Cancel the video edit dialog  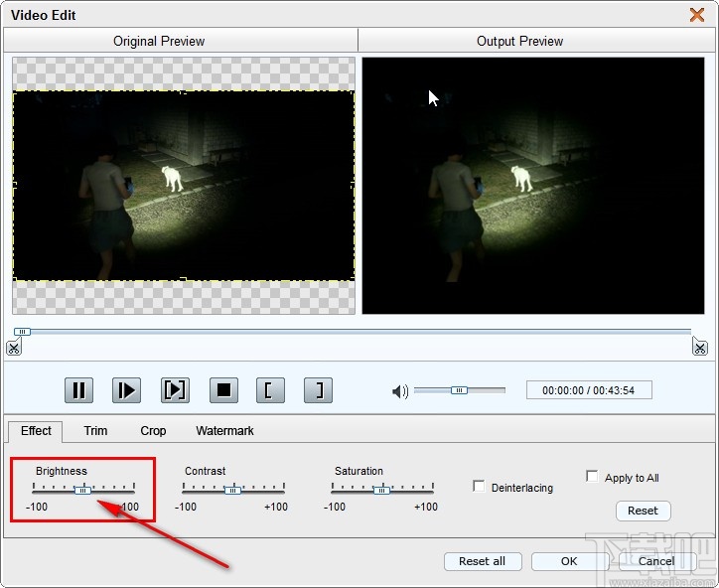click(657, 561)
